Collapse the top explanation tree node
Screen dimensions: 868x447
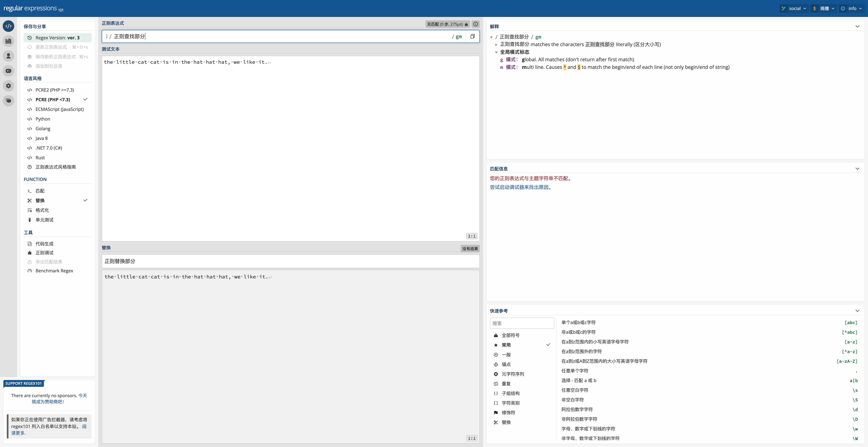tap(491, 37)
